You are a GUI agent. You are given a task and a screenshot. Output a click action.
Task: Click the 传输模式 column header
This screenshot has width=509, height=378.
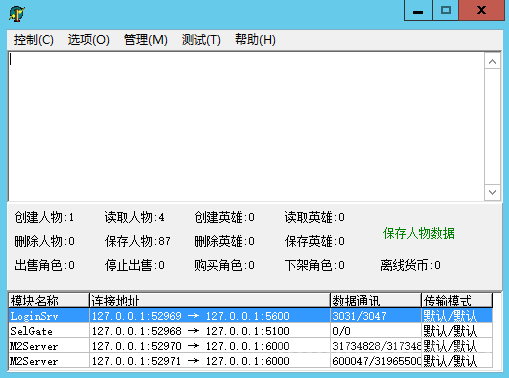click(x=457, y=301)
